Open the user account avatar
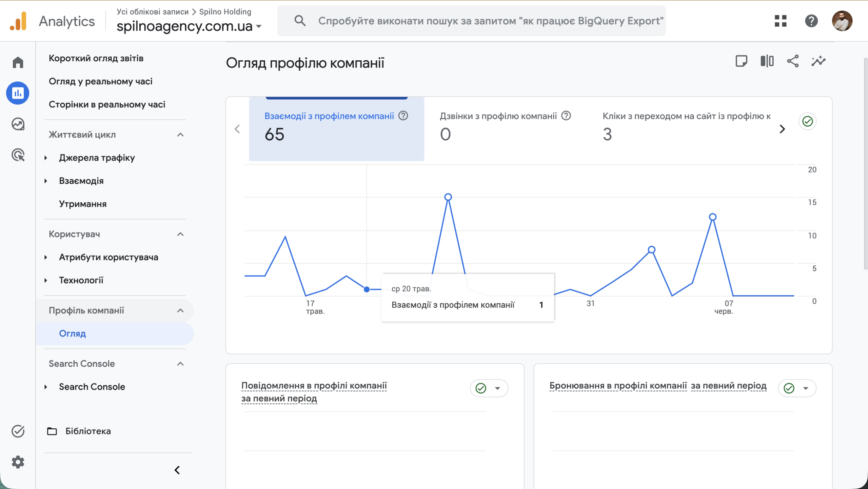This screenshot has width=868, height=489. tap(842, 21)
